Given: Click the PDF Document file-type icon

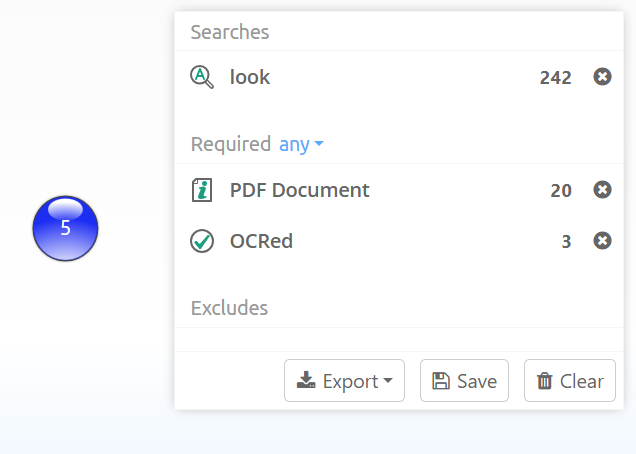Looking at the screenshot, I should coord(202,190).
